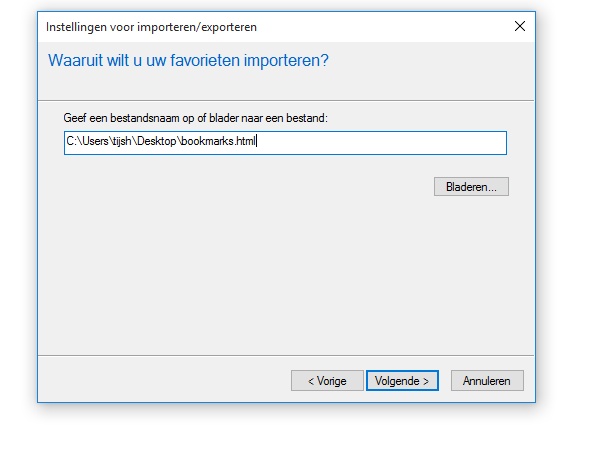Click the tijsh folder name in the path
Viewport: 592px width, 449px height.
[x=122, y=141]
